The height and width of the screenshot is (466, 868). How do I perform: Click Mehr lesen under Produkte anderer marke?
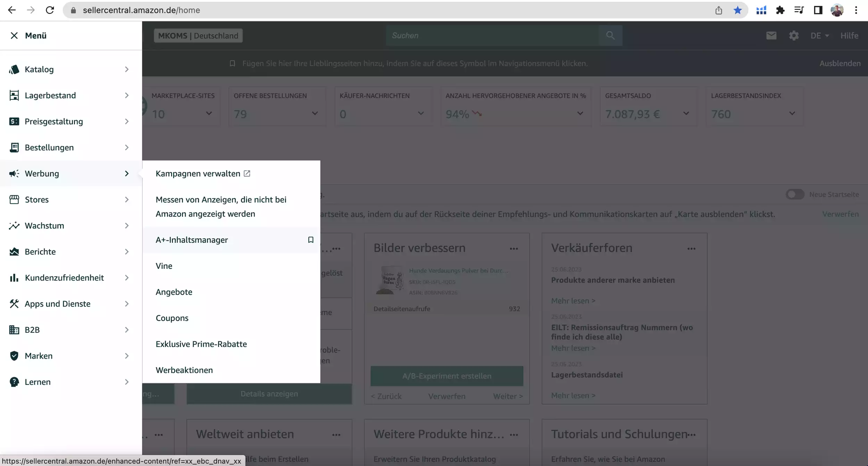pyautogui.click(x=573, y=301)
